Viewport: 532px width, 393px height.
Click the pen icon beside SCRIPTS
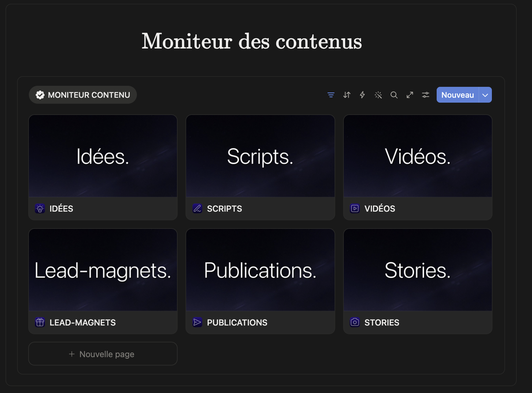pos(197,208)
